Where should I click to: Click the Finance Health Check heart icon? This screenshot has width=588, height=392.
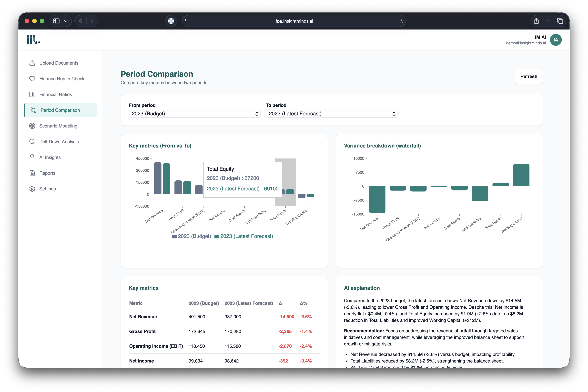[32, 79]
